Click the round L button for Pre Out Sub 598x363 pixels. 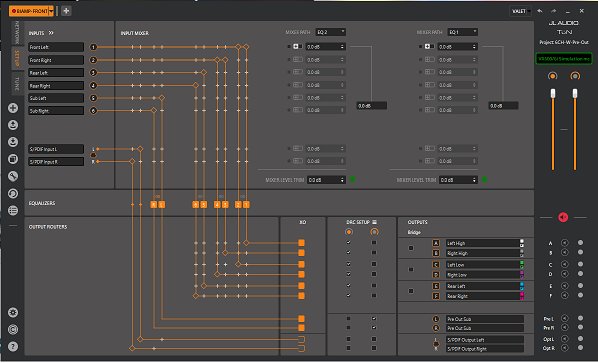click(436, 319)
